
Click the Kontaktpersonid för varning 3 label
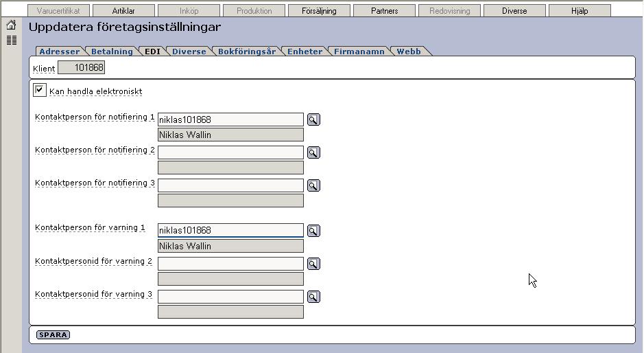[94, 294]
